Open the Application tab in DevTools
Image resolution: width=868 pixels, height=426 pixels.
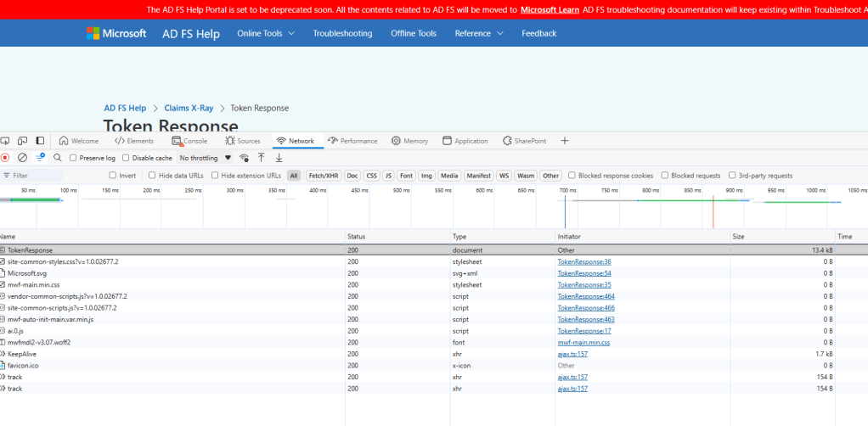click(x=465, y=141)
